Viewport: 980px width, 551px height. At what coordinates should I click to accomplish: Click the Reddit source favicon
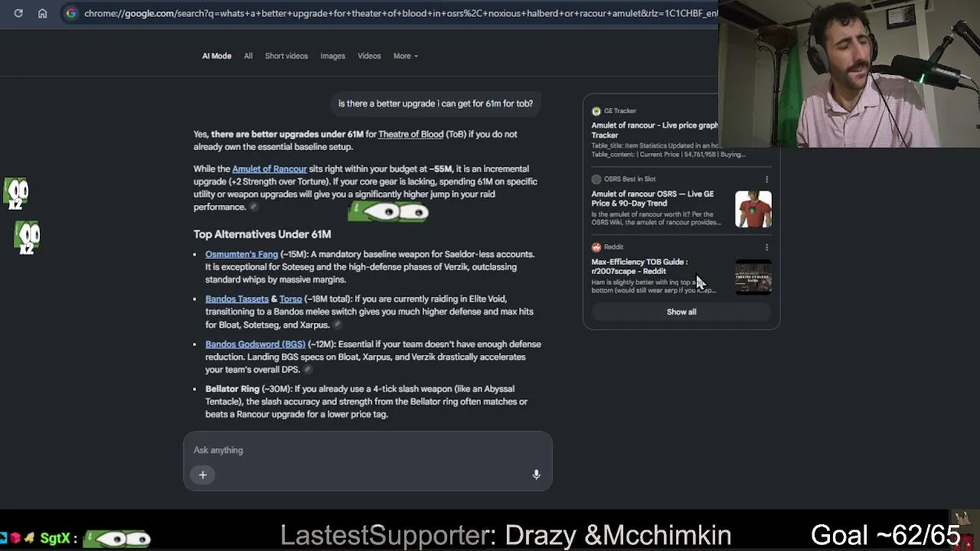coord(596,247)
